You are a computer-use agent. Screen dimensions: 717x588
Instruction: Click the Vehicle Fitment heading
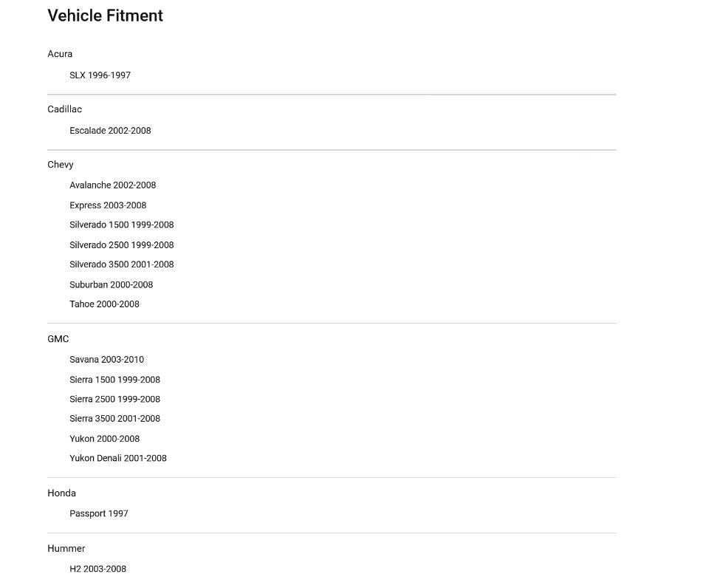pos(105,16)
